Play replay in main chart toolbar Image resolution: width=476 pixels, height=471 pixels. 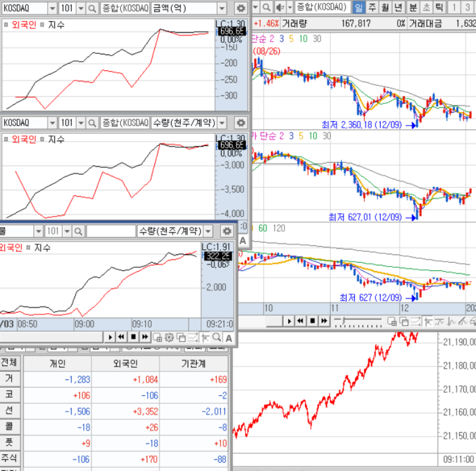(289, 321)
